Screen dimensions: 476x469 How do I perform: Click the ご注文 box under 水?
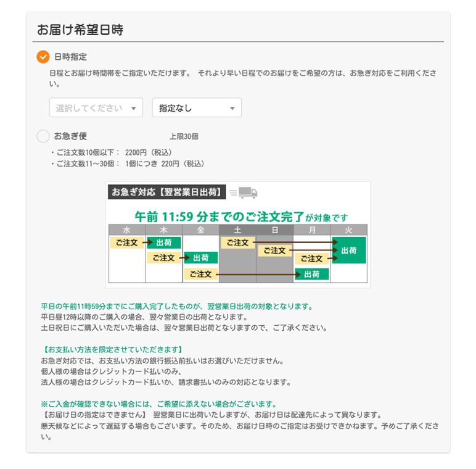(x=127, y=243)
